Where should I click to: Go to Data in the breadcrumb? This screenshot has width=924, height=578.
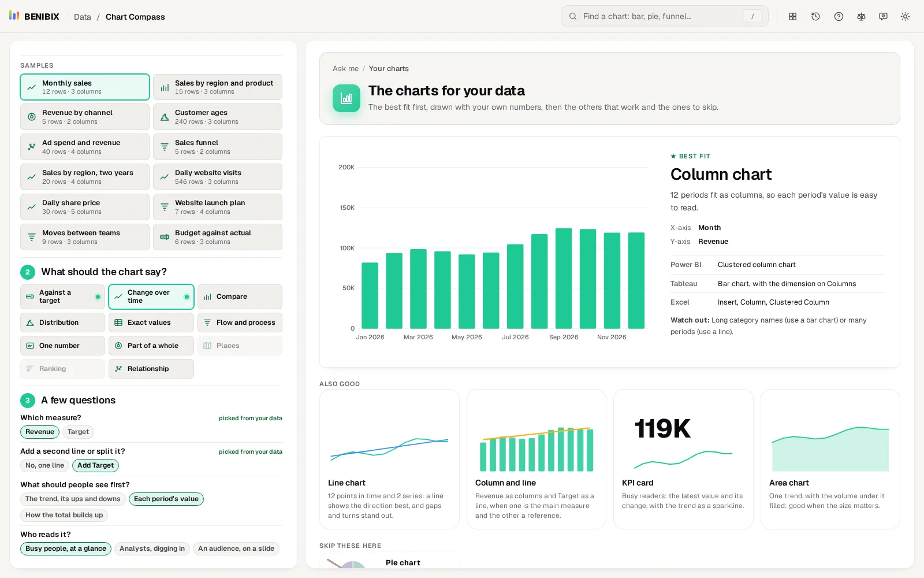point(83,17)
